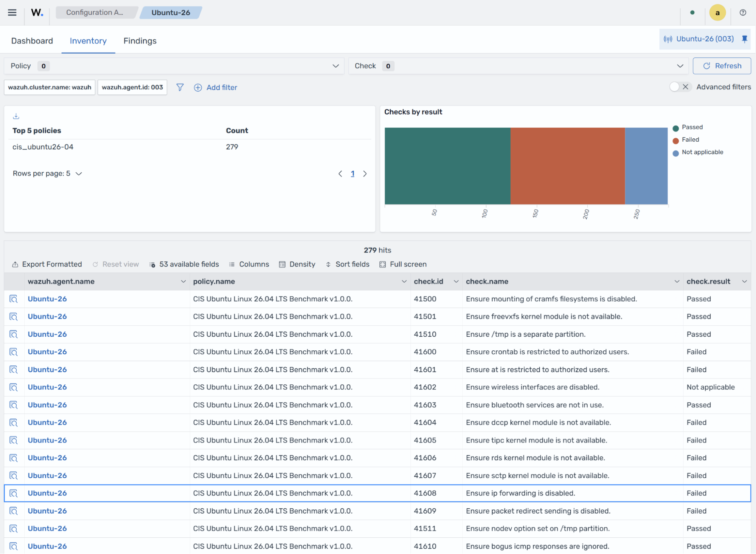Toggle the Advanced filters switch
This screenshot has height=554, width=756.
coord(680,87)
